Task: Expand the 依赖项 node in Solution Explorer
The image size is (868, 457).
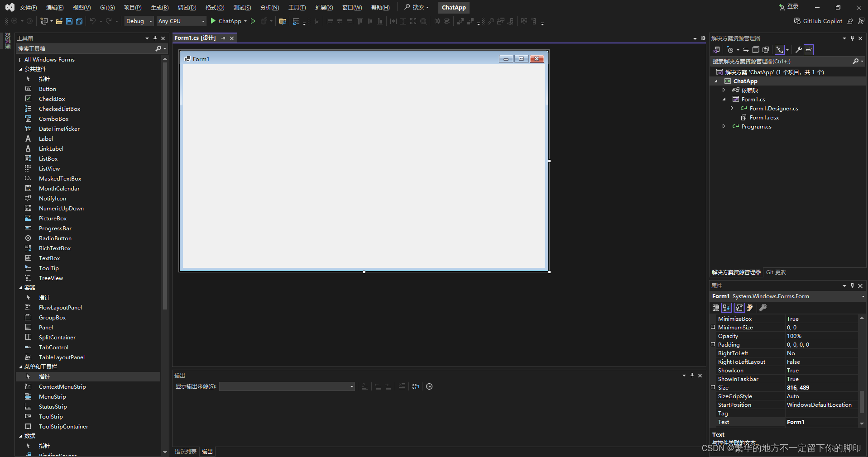Action: [724, 90]
